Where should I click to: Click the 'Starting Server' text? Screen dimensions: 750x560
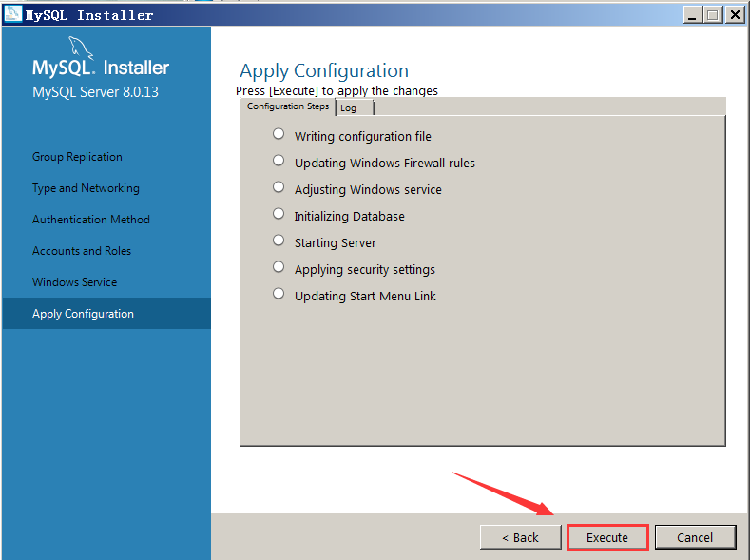pos(336,243)
